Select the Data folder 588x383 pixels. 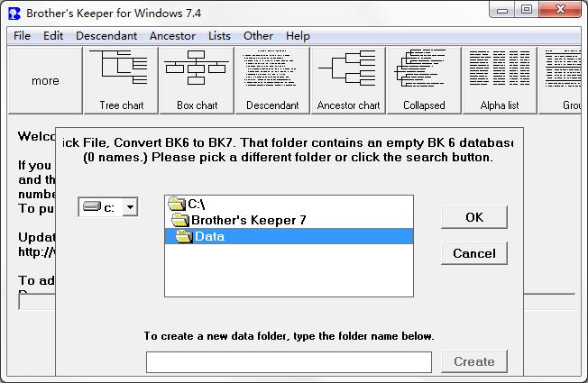pyautogui.click(x=209, y=236)
